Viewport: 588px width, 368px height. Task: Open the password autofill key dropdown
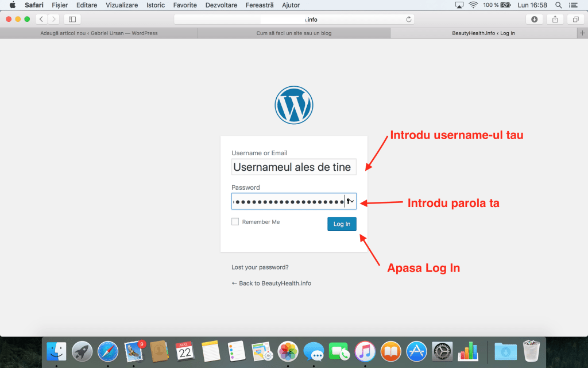(350, 202)
